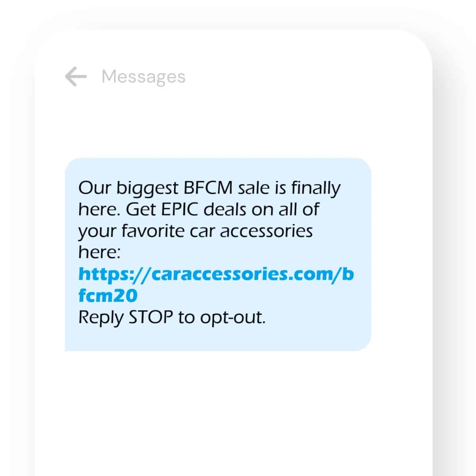
Task: Tap the left-pointing navigation arrow
Action: [77, 77]
